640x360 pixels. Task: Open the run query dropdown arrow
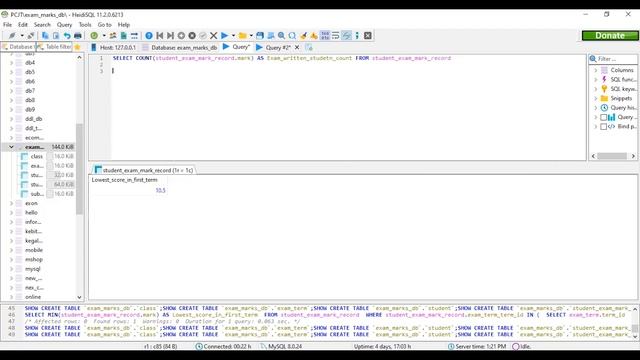point(233,36)
